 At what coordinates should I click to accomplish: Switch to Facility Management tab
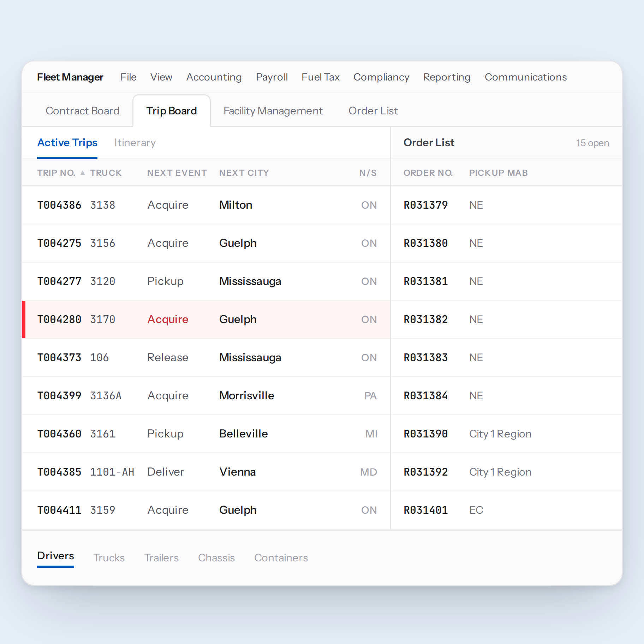(x=273, y=111)
